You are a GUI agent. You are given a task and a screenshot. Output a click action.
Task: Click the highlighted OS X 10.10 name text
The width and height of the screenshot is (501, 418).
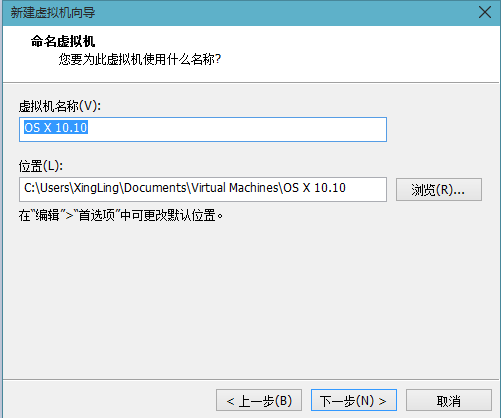tap(56, 128)
